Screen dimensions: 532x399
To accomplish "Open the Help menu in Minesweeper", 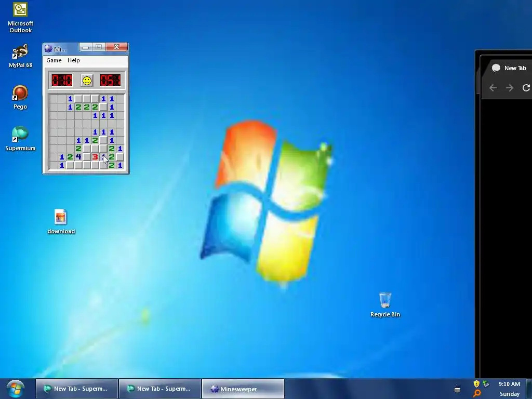I will pyautogui.click(x=74, y=60).
